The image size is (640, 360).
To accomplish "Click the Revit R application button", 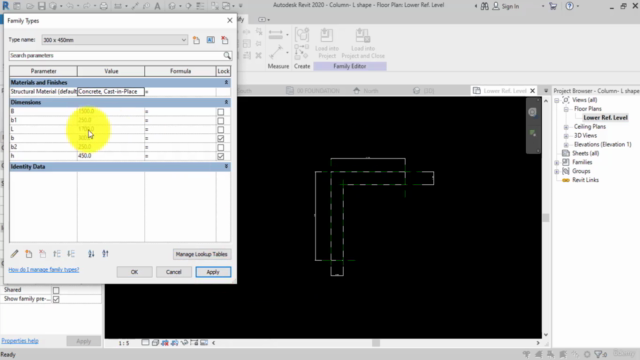I will click(6, 6).
